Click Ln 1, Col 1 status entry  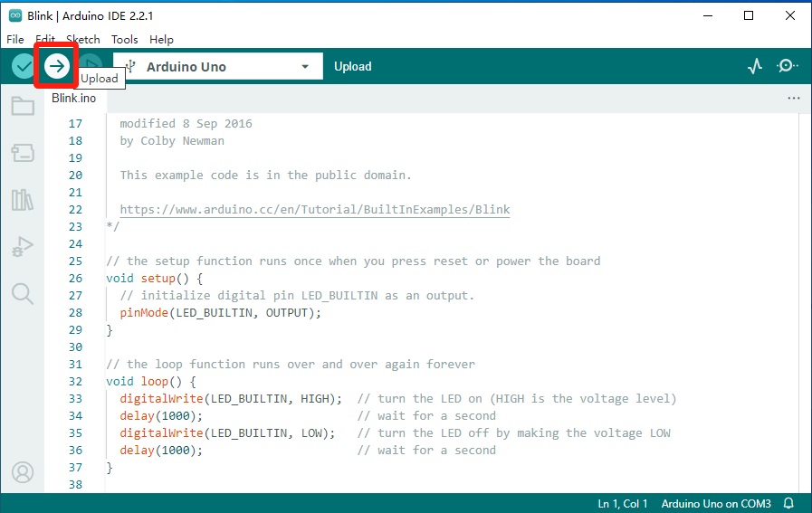point(623,504)
